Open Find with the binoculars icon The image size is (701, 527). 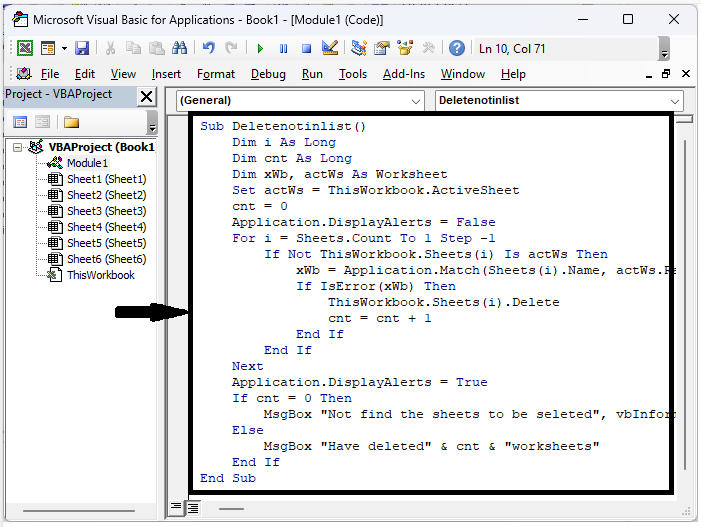pyautogui.click(x=180, y=48)
